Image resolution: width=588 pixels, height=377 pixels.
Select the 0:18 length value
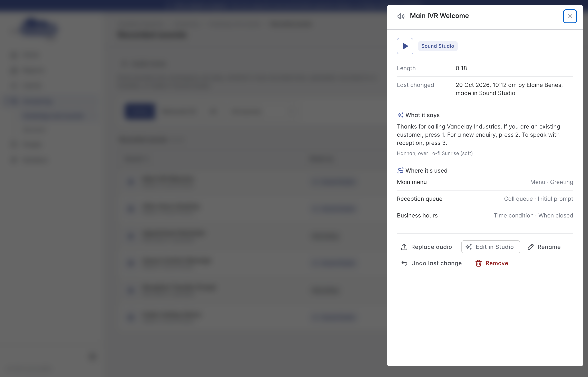coord(461,68)
